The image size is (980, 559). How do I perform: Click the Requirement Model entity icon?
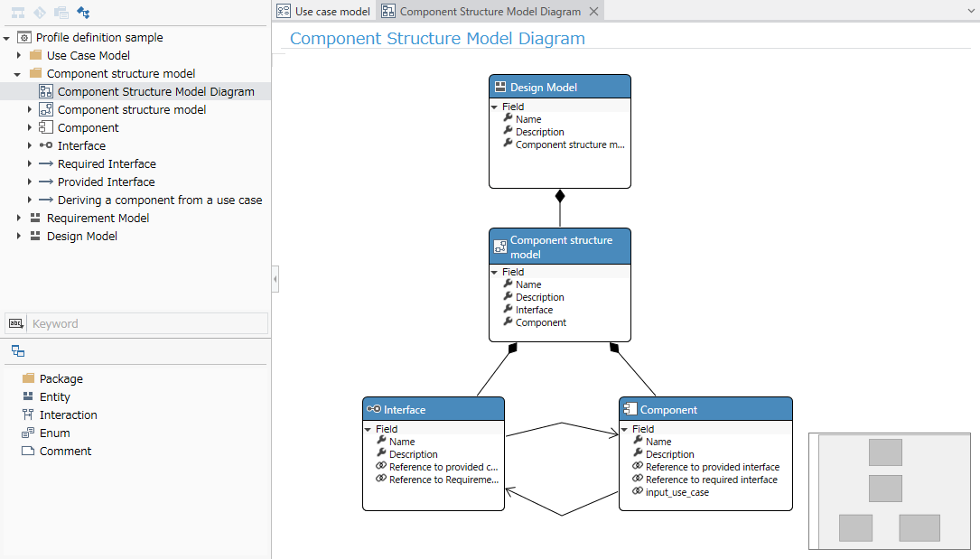[x=35, y=218]
